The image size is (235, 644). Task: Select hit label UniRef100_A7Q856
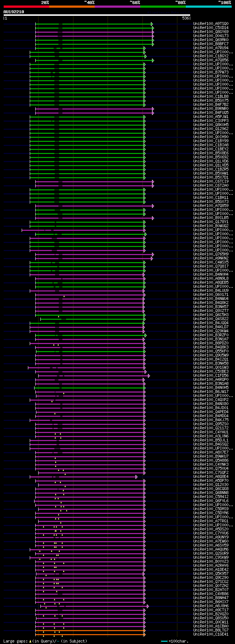pyautogui.click(x=211, y=60)
